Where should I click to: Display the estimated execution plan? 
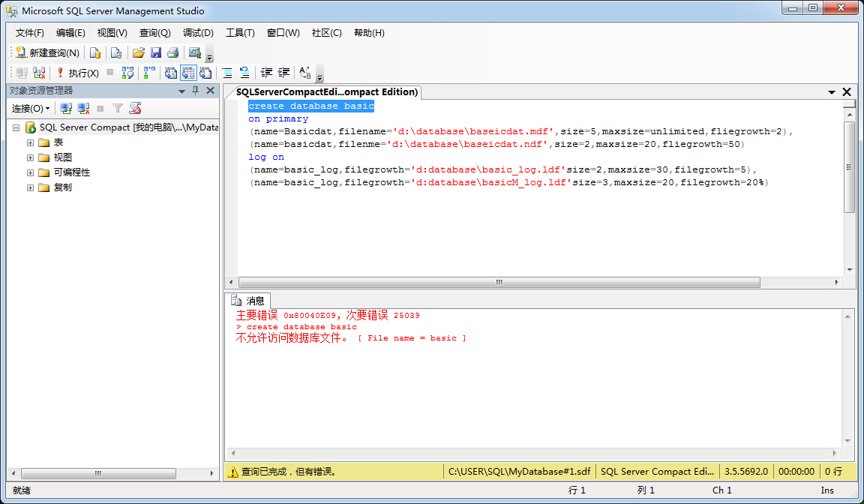(127, 73)
